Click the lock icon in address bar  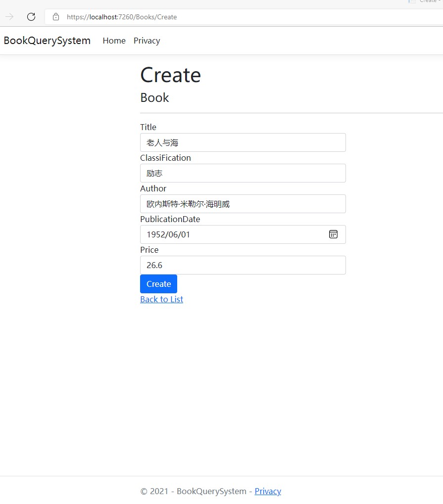coord(56,17)
